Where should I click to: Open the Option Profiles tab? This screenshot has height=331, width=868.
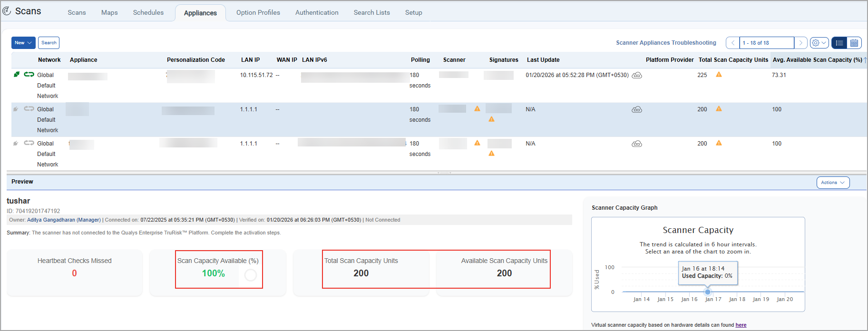coord(258,12)
